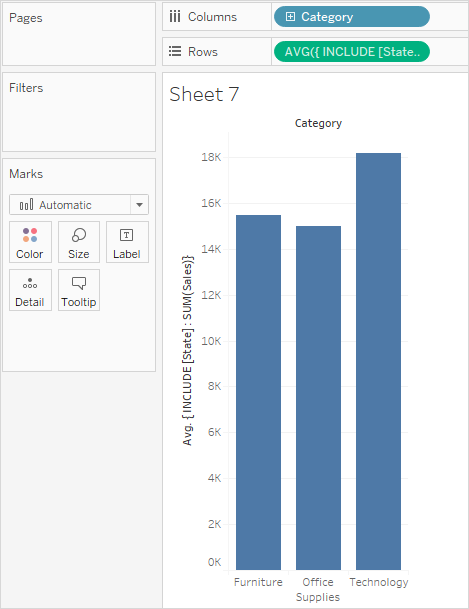Click the Sheet 7 title
Image resolution: width=469 pixels, height=609 pixels.
pyautogui.click(x=204, y=94)
